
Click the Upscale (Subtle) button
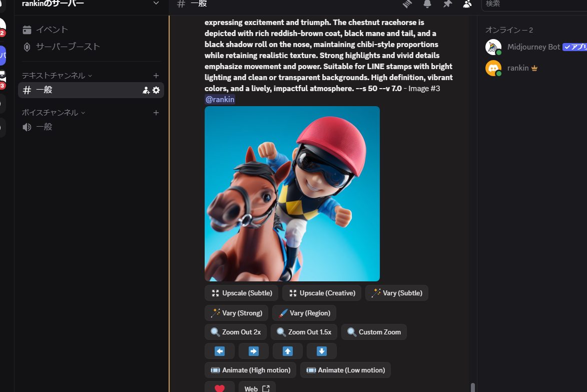(x=242, y=293)
